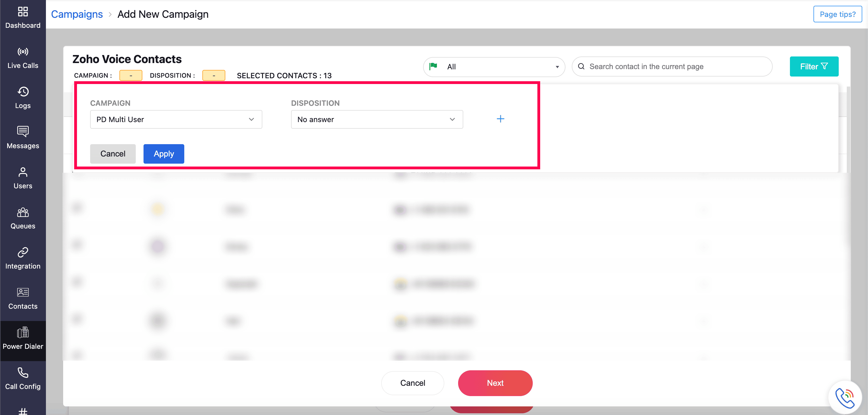Click the Campaigns breadcrumb link
This screenshot has width=868, height=415.
point(77,14)
